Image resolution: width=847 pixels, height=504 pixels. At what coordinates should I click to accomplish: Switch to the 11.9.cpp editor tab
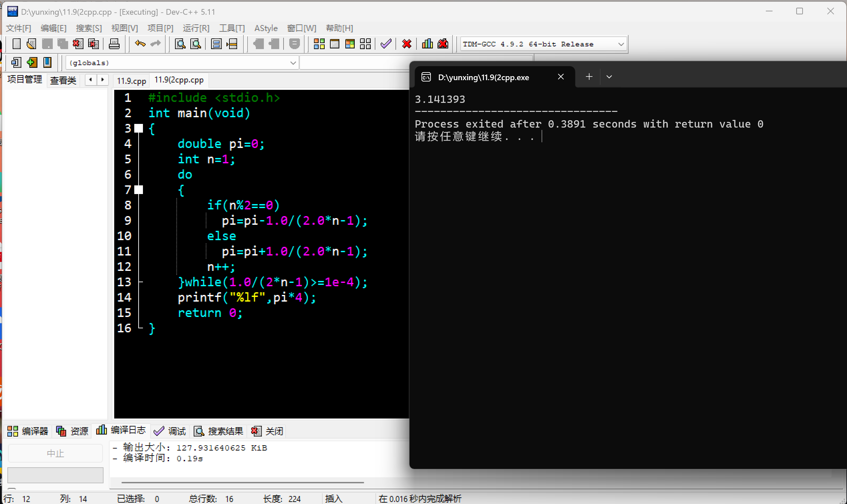[132, 81]
